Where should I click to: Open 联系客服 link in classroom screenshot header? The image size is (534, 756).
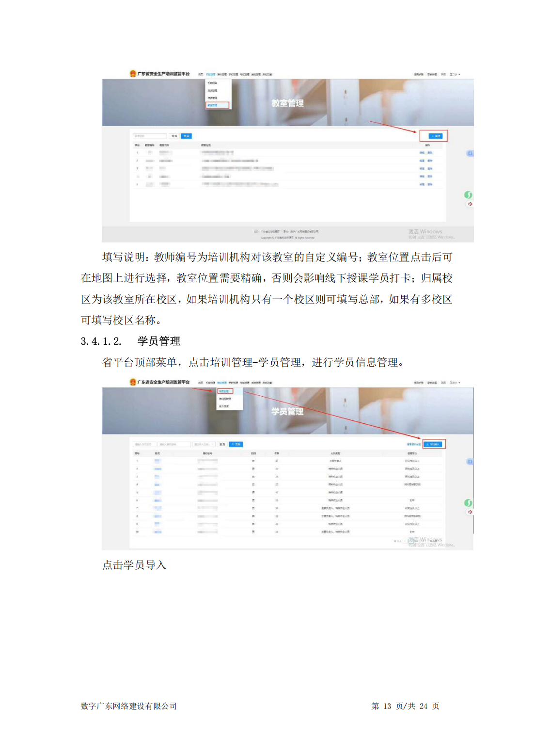[x=432, y=75]
